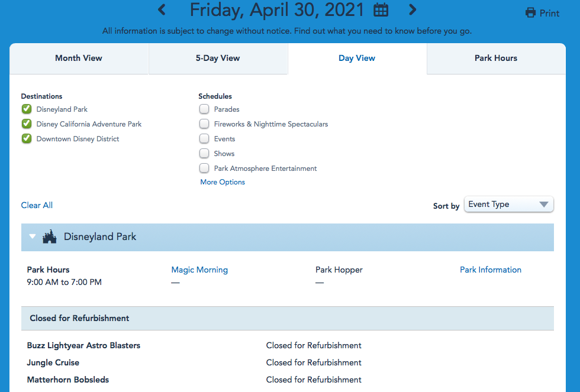580x392 pixels.
Task: Check the Shows schedule option
Action: coord(204,153)
